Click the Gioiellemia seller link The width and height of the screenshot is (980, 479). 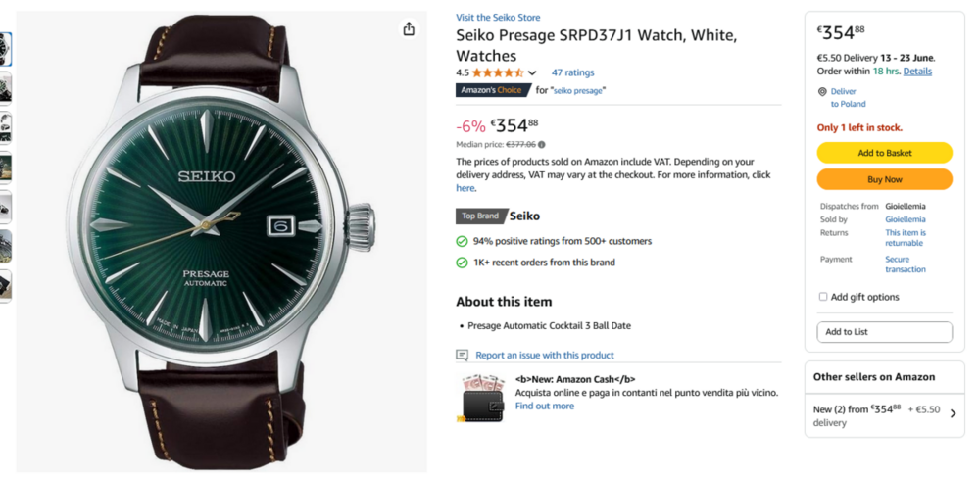(905, 219)
